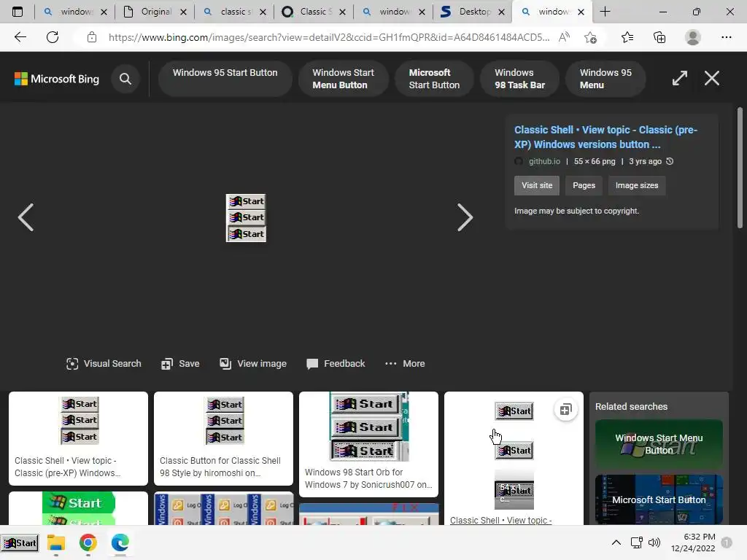The image size is (747, 560).
Task: Open Windows Start Menu Button related search
Action: 659,444
